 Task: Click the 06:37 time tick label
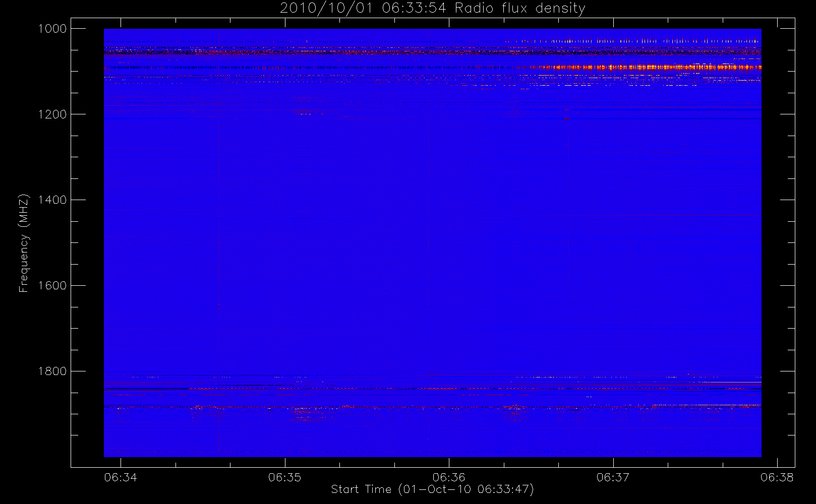click(613, 477)
